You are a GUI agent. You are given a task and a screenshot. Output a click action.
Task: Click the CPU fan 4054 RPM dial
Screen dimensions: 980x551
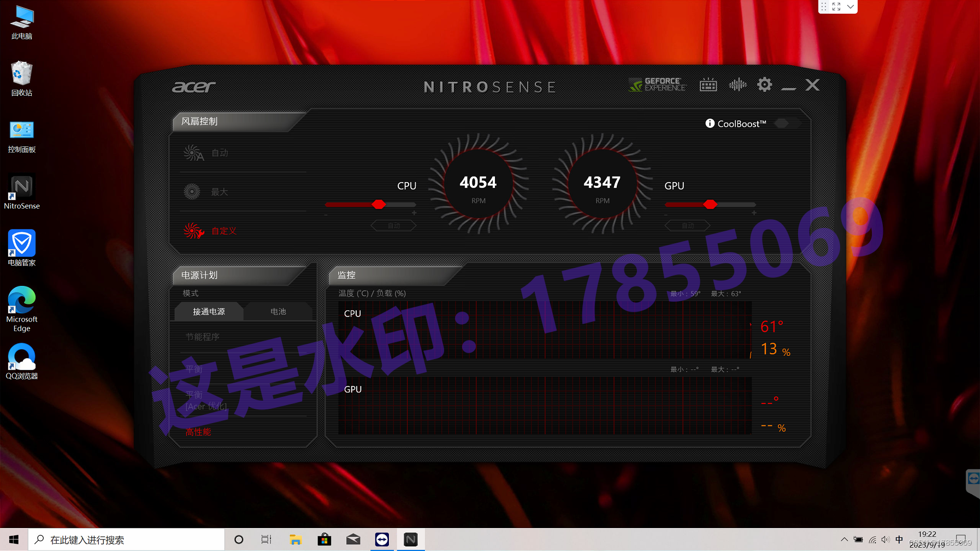point(478,184)
